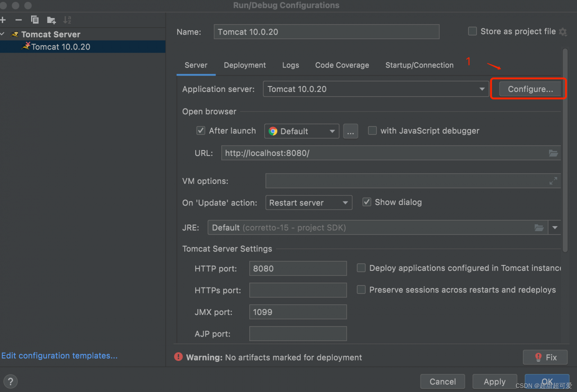The width and height of the screenshot is (577, 392).
Task: Collapse the Tomcat Server tree group
Action: click(3, 34)
